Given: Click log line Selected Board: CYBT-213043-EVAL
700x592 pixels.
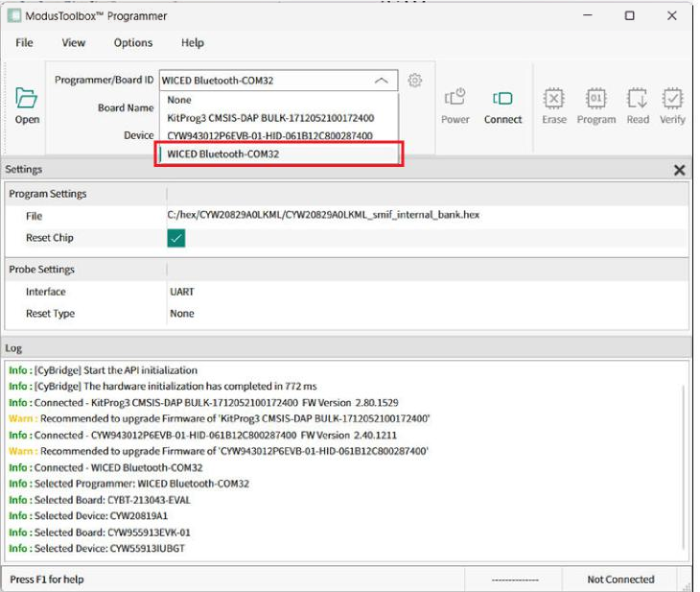Looking at the screenshot, I should tap(100, 500).
